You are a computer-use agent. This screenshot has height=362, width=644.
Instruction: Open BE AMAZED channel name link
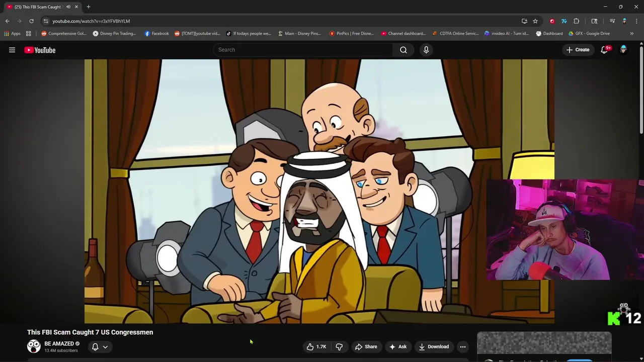tap(59, 344)
